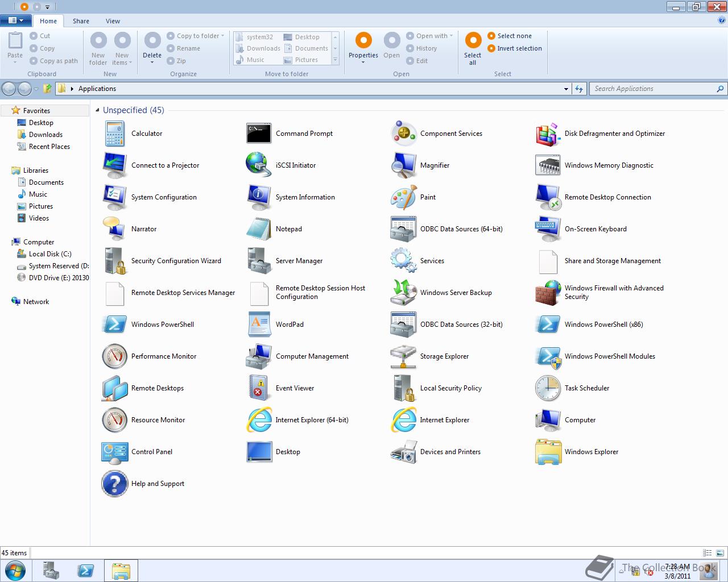Switch to the View ribbon tab

113,21
